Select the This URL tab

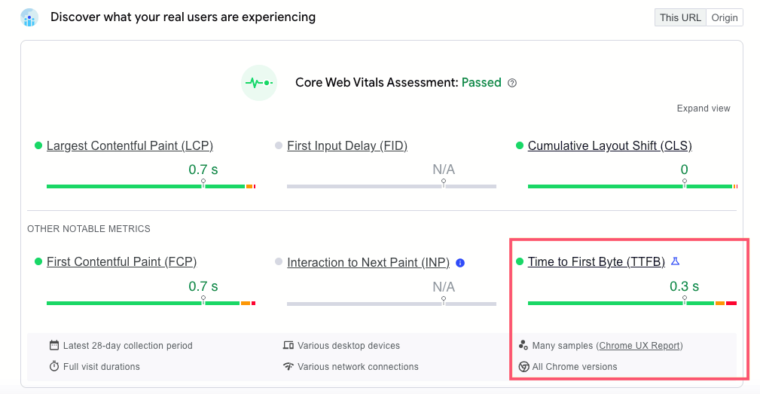(680, 17)
